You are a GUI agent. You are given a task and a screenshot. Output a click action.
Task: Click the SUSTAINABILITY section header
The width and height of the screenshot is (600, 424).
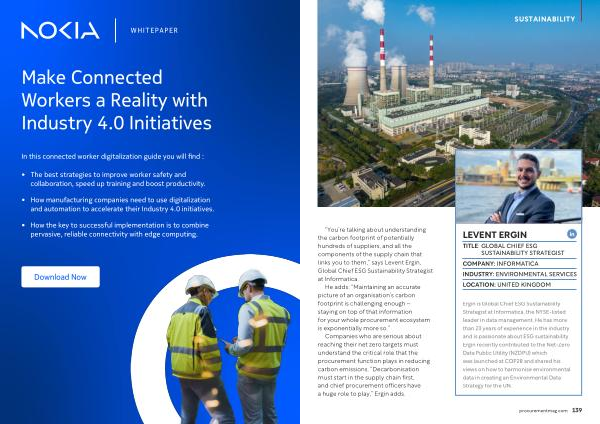point(545,19)
